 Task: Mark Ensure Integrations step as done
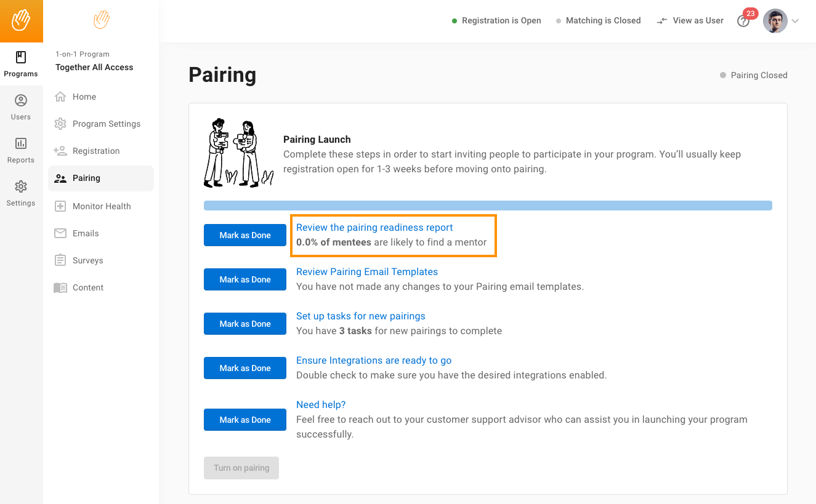point(245,368)
